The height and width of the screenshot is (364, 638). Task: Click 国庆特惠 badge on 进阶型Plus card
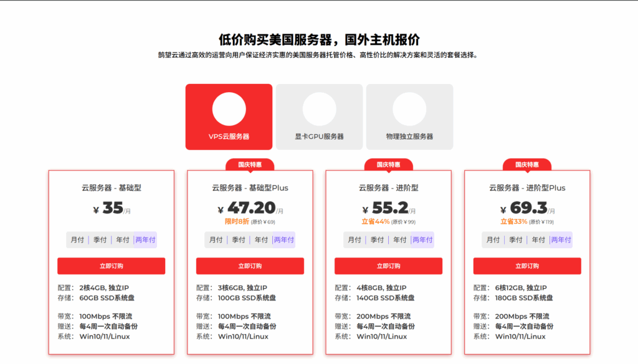(527, 165)
